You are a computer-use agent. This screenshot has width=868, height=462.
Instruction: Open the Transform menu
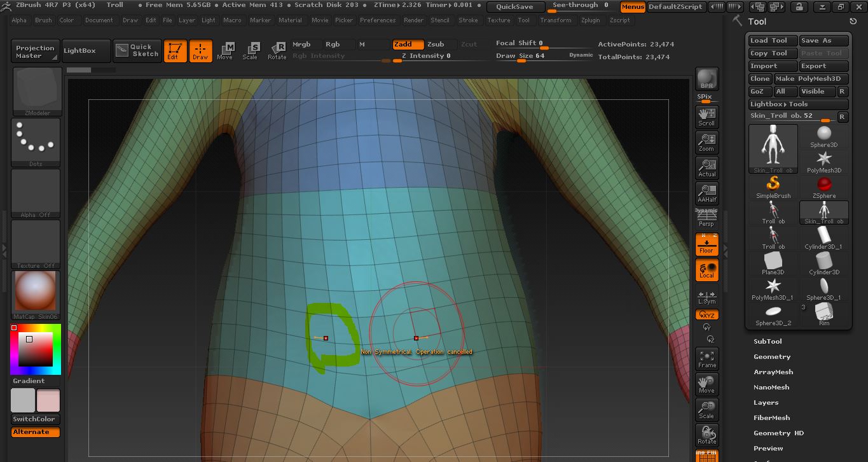[x=556, y=20]
